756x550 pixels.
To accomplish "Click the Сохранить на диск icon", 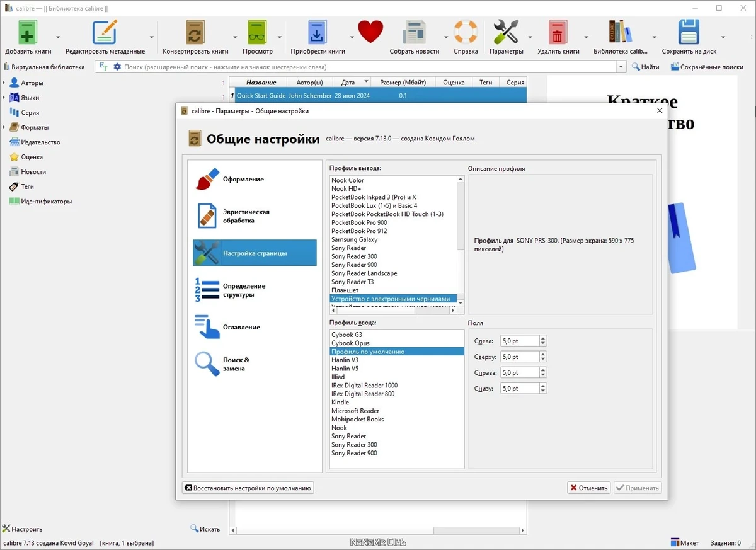I will 689,33.
